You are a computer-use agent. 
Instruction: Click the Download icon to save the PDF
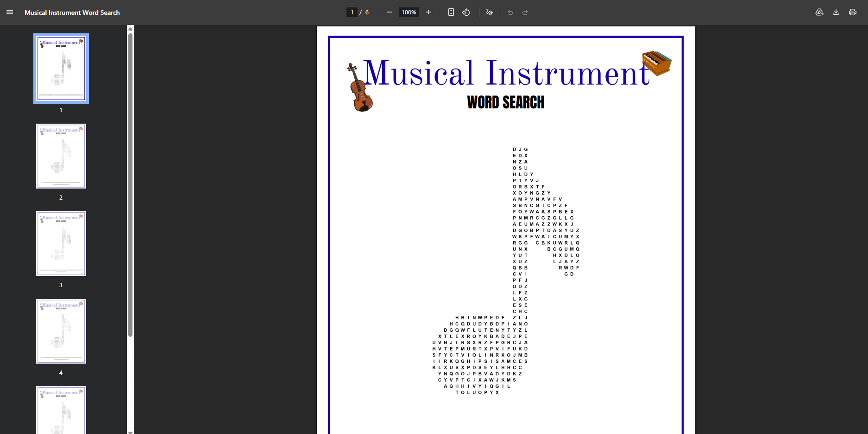pyautogui.click(x=836, y=12)
